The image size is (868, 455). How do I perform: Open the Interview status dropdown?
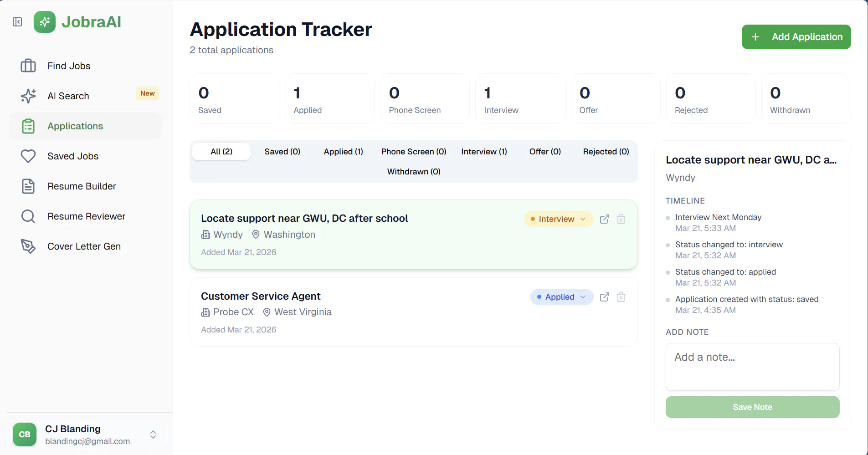pyautogui.click(x=559, y=219)
